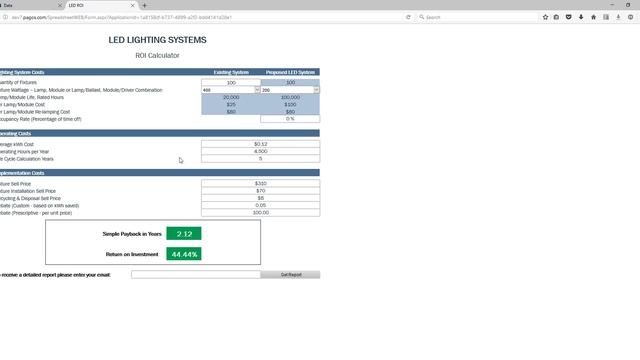640x360 pixels.
Task: Expand the Proposed LED System wattage dropdown arrow
Action: click(x=316, y=90)
